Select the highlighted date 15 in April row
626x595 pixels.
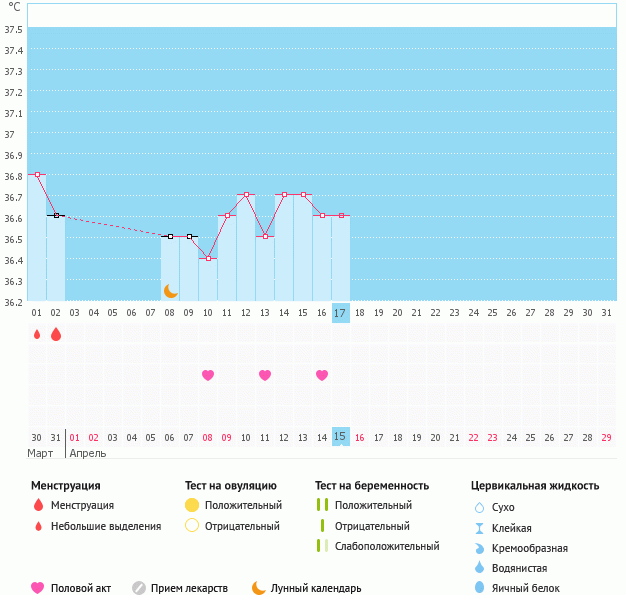(340, 437)
